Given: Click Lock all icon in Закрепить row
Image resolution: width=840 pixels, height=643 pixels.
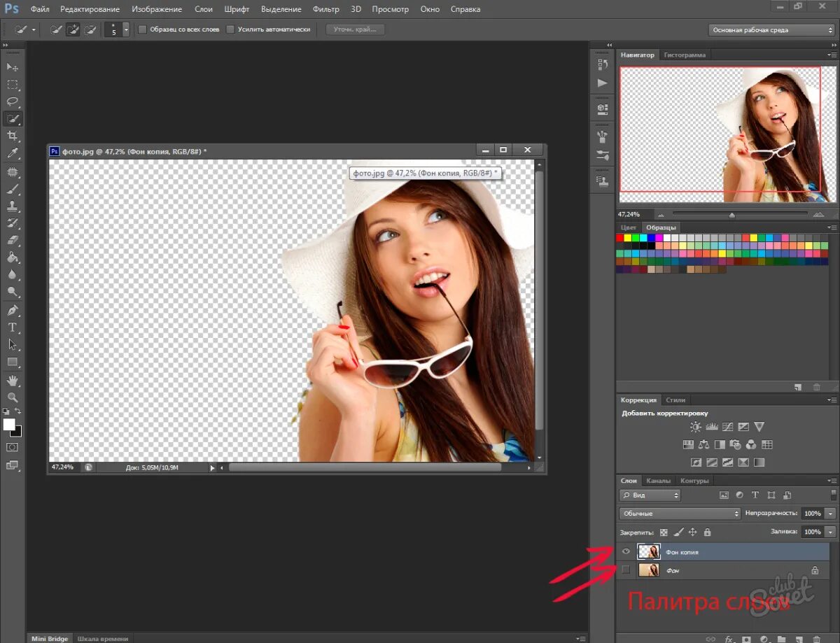Looking at the screenshot, I should pyautogui.click(x=707, y=532).
